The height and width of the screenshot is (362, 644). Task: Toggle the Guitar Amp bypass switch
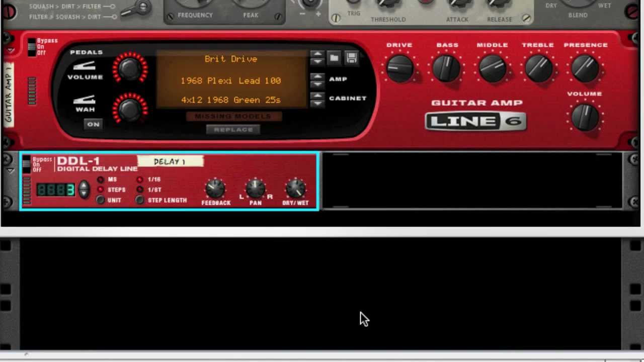[32, 47]
